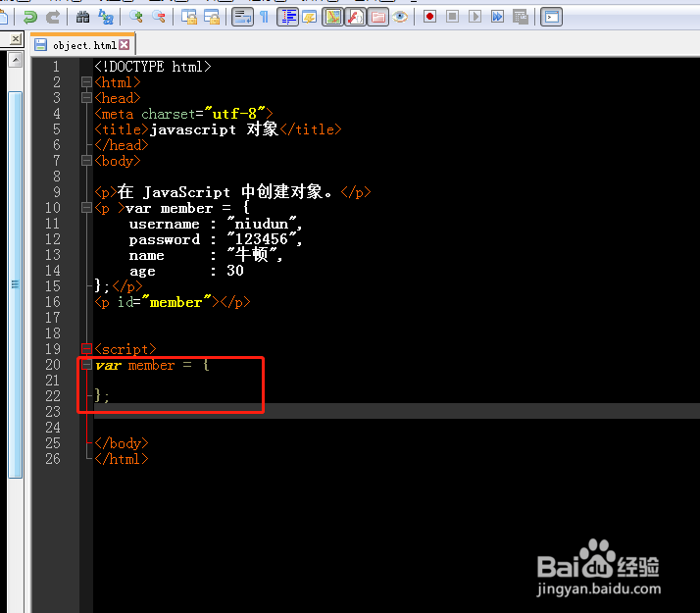
Task: Collapse the body fold on line 7
Action: point(86,160)
